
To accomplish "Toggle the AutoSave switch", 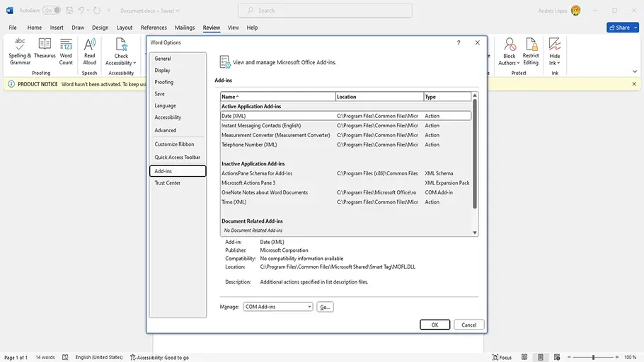I will [52, 11].
